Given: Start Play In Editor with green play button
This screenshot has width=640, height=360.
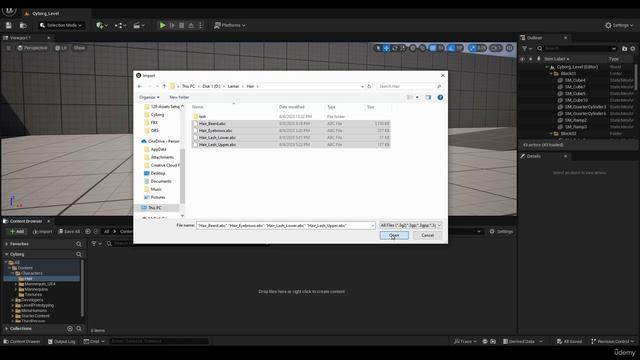Looking at the screenshot, I should [162, 25].
